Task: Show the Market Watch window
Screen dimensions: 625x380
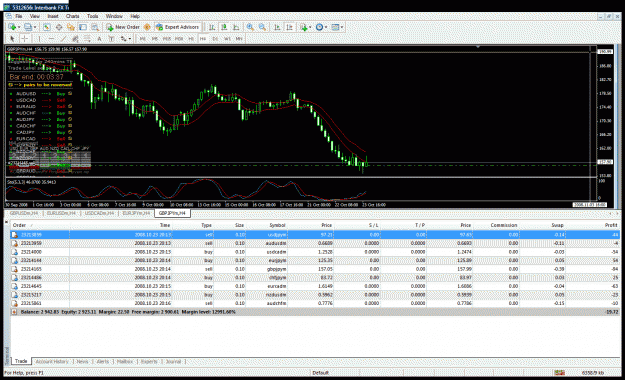Action: tap(47, 27)
